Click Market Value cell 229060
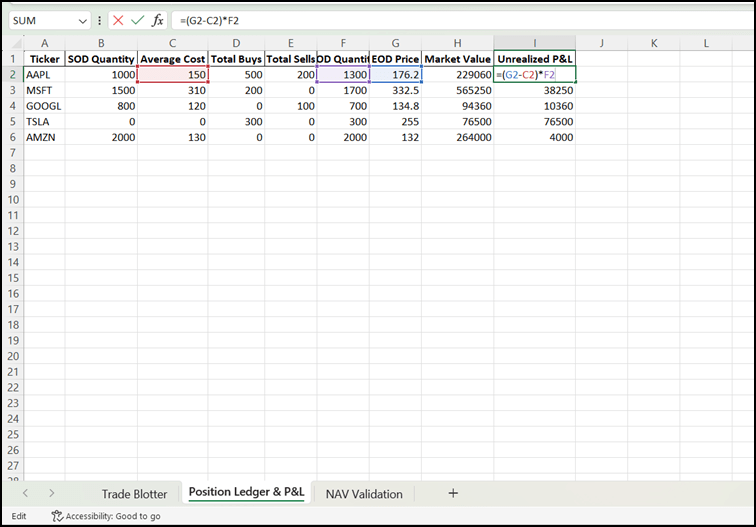The width and height of the screenshot is (756, 527). (x=458, y=75)
